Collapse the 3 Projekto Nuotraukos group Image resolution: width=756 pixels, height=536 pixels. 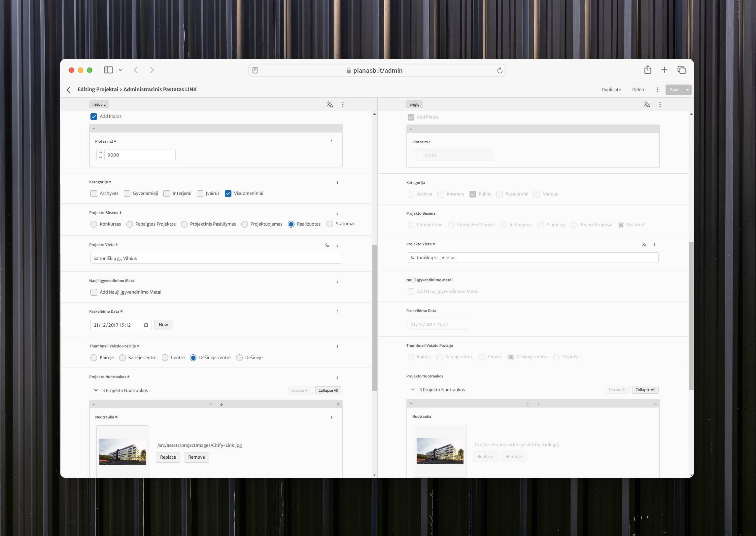[x=95, y=390]
